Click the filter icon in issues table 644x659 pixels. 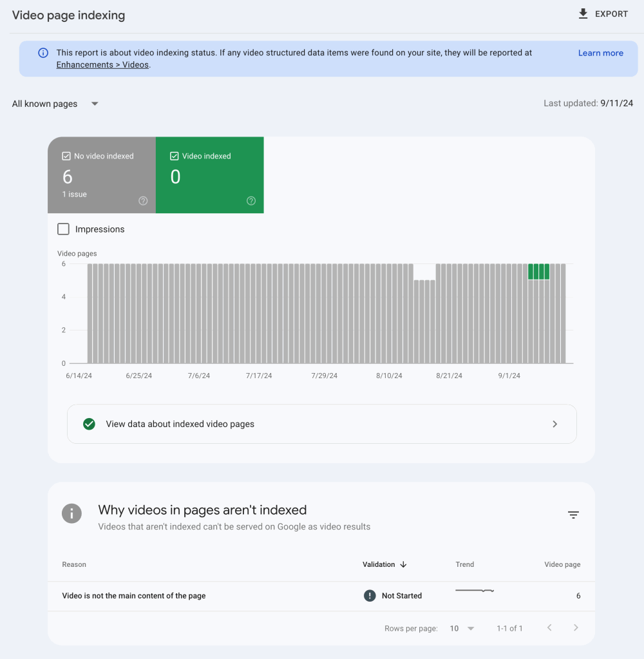click(x=573, y=515)
